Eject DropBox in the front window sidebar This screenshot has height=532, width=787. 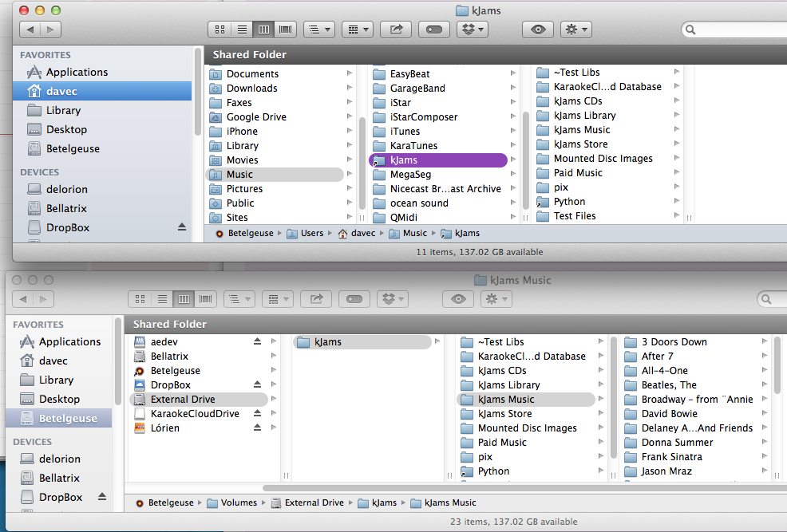[x=181, y=227]
